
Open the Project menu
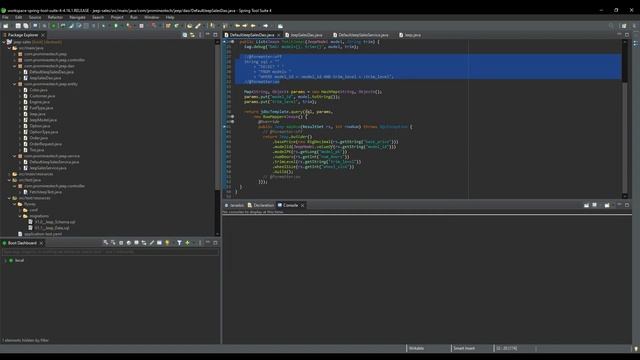[x=117, y=18]
